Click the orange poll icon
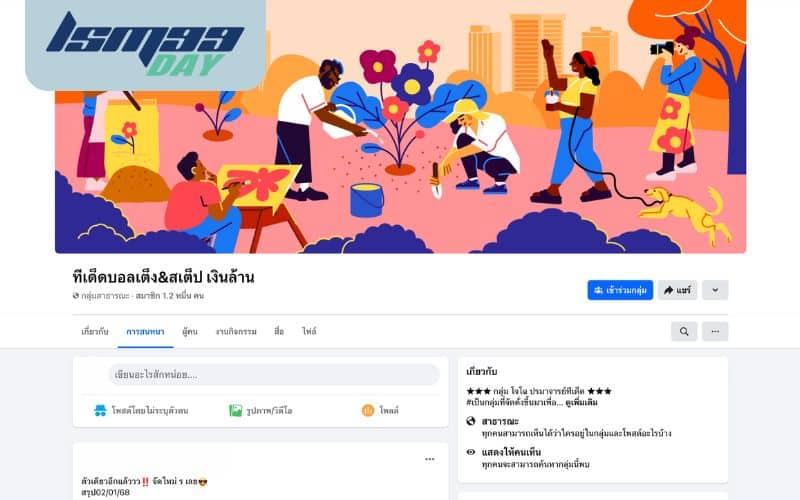The height and width of the screenshot is (500, 800). click(x=368, y=410)
